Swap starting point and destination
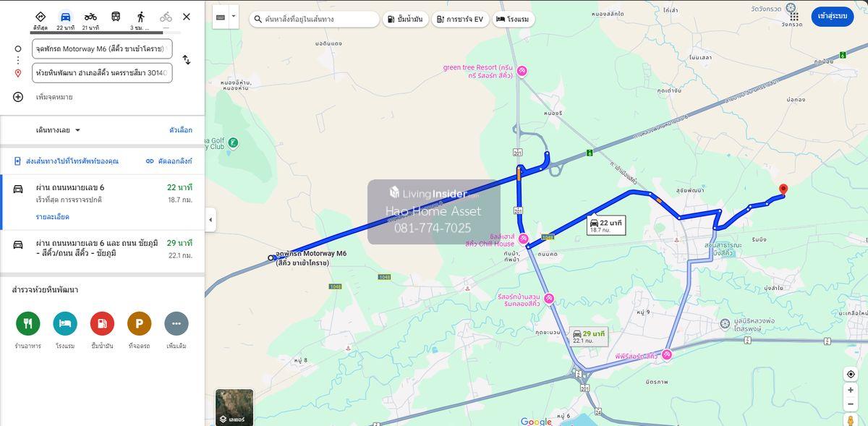This screenshot has height=426, width=868. point(187,60)
